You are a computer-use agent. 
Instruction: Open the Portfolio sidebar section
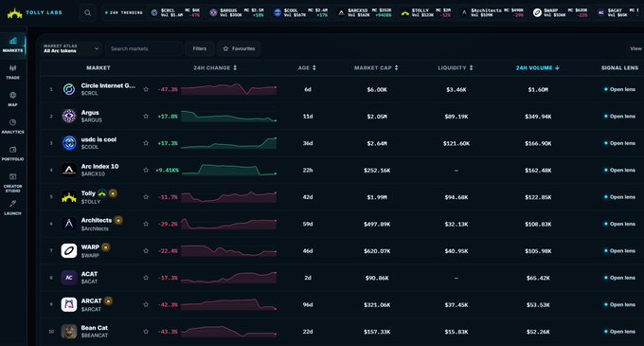(x=12, y=154)
